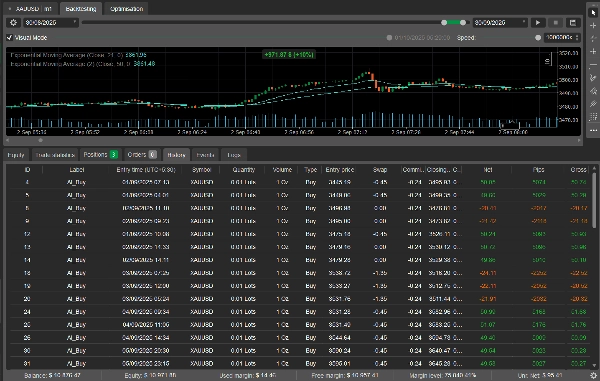The image size is (600, 381).
Task: Select the equidistant channel tool
Action: click(x=593, y=104)
